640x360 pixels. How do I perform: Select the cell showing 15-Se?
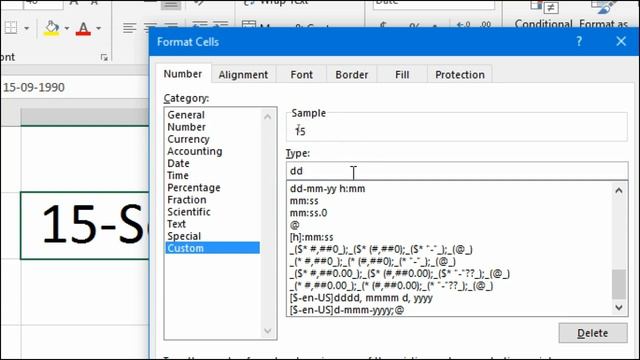[85, 225]
